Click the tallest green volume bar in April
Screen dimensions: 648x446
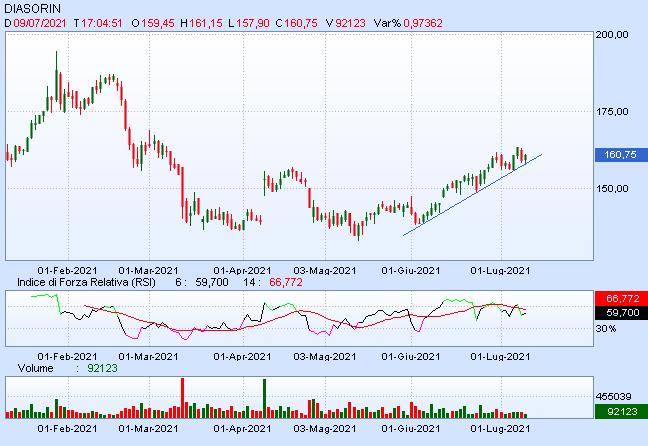(264, 398)
